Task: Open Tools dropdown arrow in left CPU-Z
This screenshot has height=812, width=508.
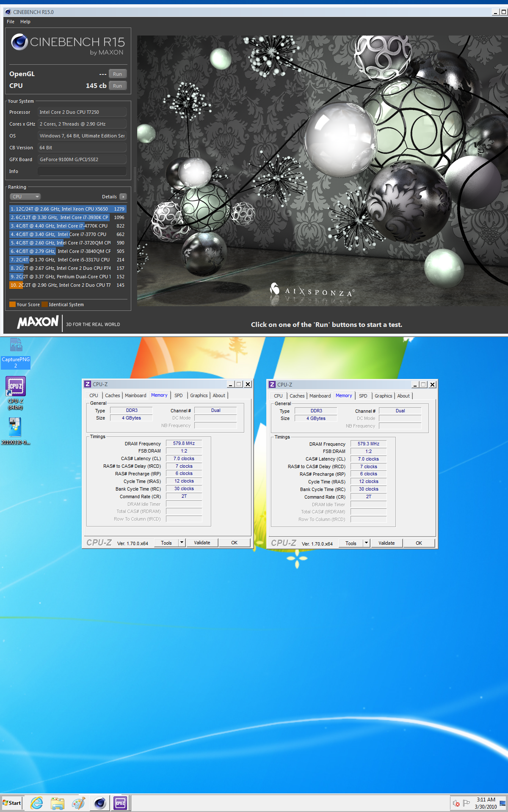Action: click(182, 543)
